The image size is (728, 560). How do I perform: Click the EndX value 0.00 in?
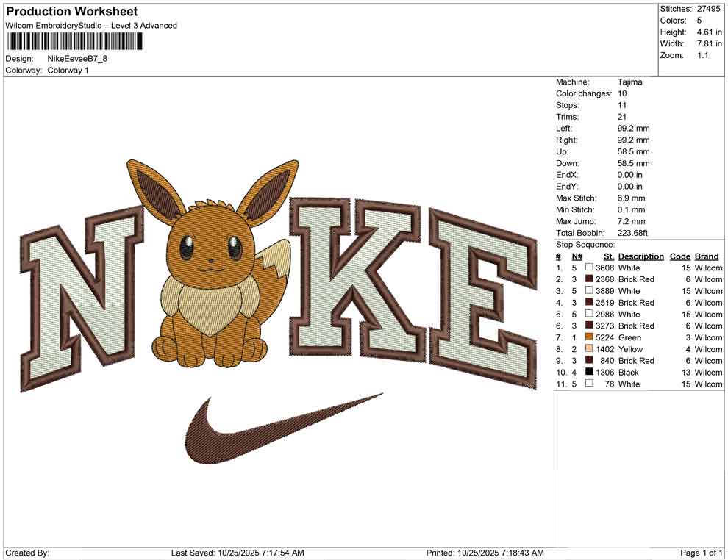point(630,174)
